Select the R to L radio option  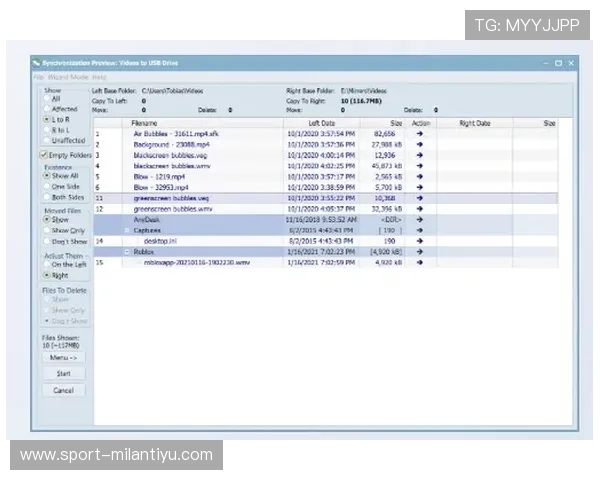pyautogui.click(x=46, y=130)
